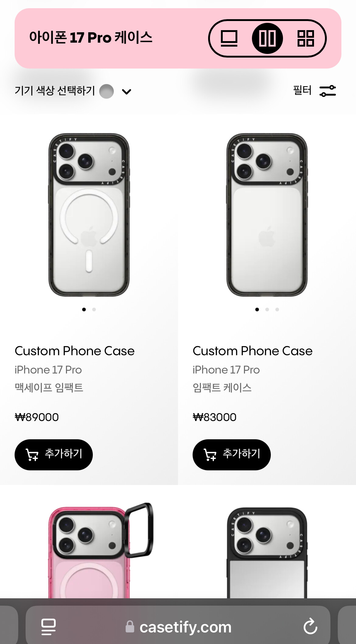The image size is (356, 644).
Task: Reload the page from the address bar
Action: (x=310, y=627)
